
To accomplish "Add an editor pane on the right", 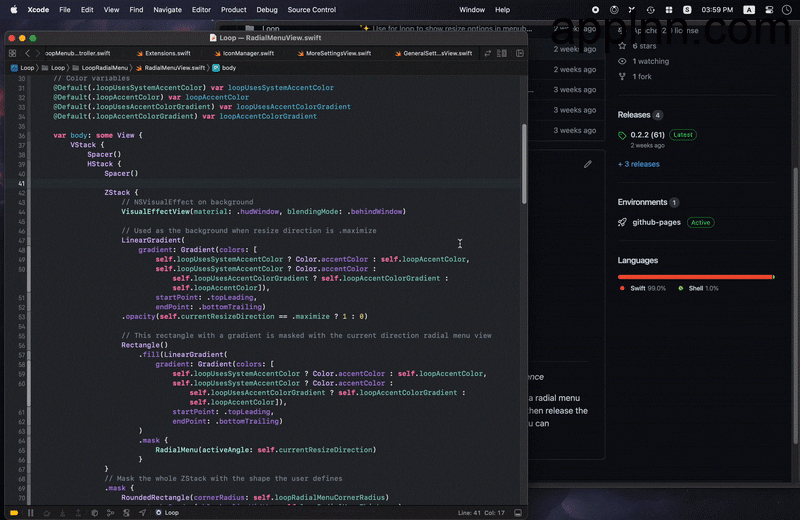I will [520, 53].
